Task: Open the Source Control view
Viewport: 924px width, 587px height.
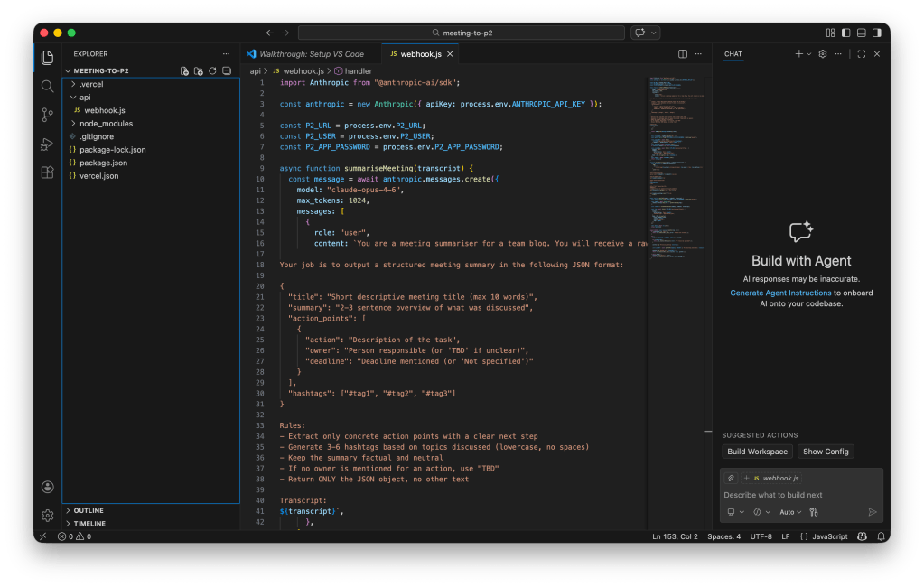Action: point(47,115)
